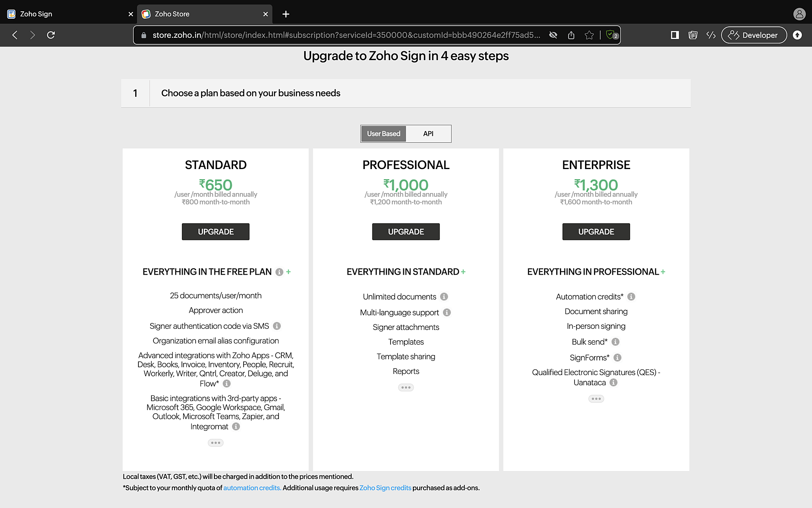Click 'Document sharing' feature text

click(596, 311)
